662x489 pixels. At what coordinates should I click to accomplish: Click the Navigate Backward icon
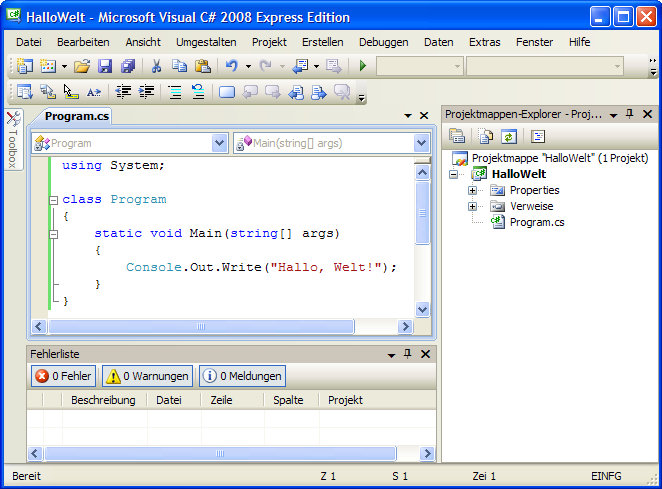300,66
